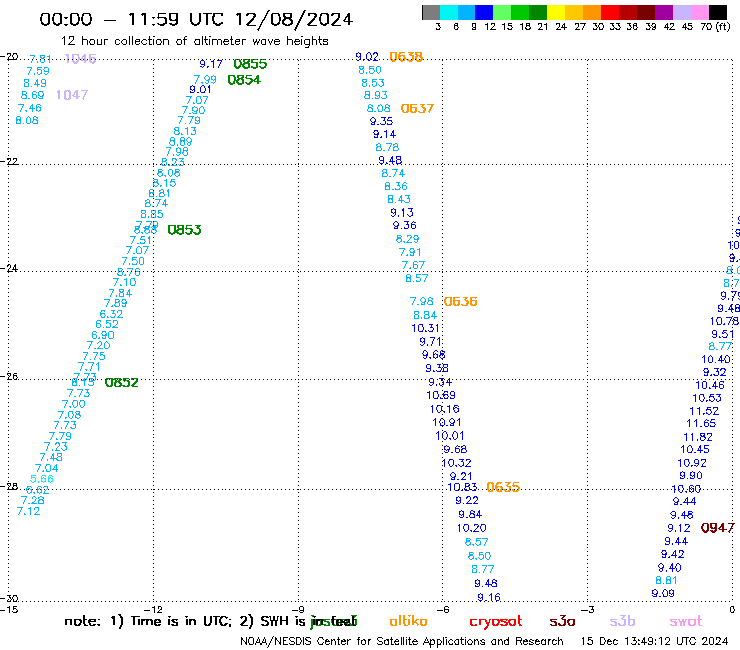Click the wave height value 7.00
The image size is (740, 650).
click(73, 404)
